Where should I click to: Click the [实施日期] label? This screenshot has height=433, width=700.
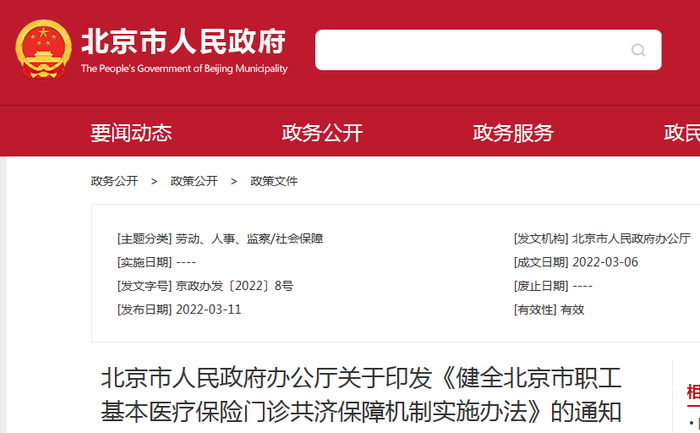coord(144,262)
